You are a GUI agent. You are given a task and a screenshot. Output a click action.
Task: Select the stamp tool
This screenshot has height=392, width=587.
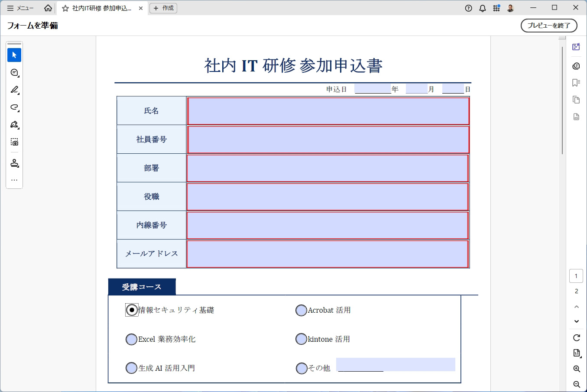tap(14, 163)
